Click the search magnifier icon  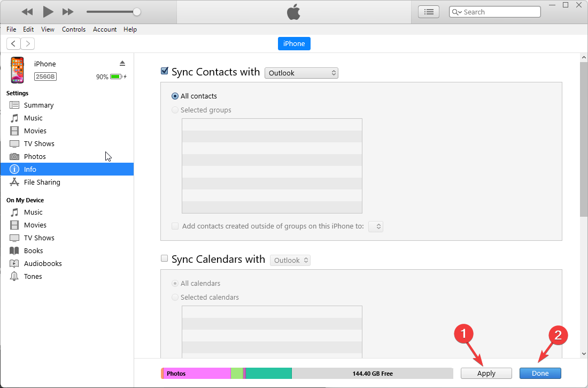point(457,12)
